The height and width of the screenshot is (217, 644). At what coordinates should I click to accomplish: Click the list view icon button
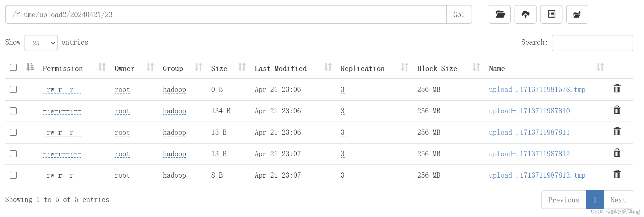click(x=551, y=14)
